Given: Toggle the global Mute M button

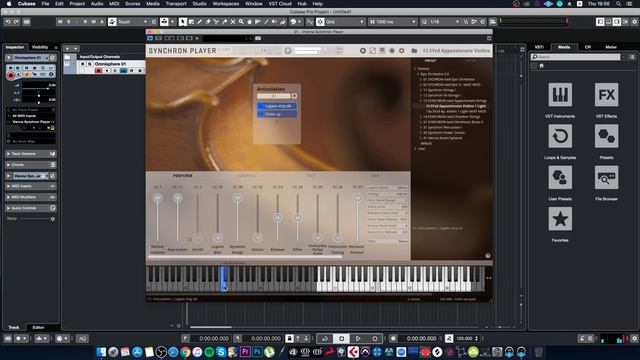Looking at the screenshot, I should 60,22.
